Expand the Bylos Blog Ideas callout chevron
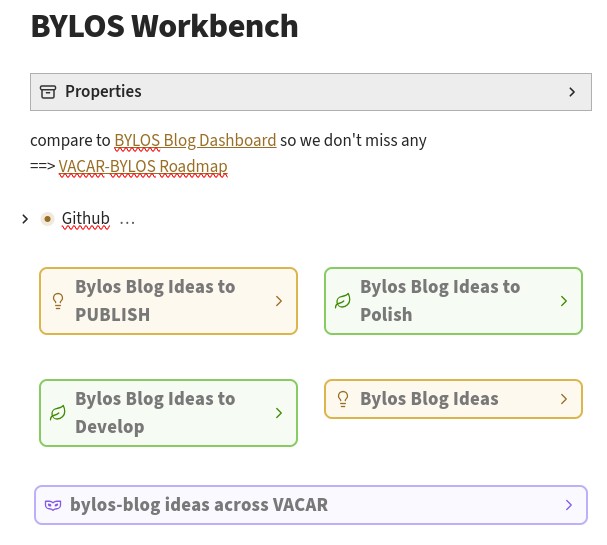Screen dimensions: 607x545 coord(564,399)
